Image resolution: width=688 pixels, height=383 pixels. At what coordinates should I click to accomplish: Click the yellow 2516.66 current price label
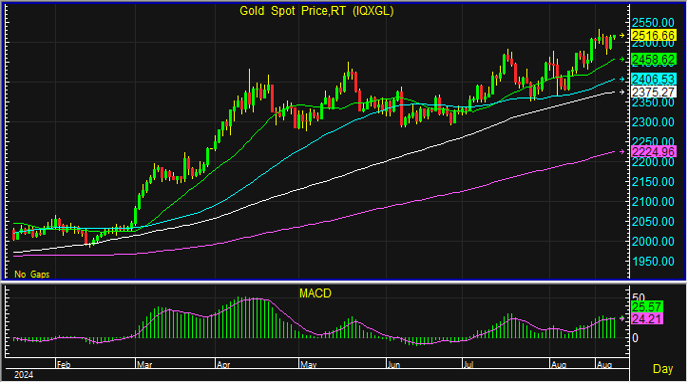coord(654,36)
